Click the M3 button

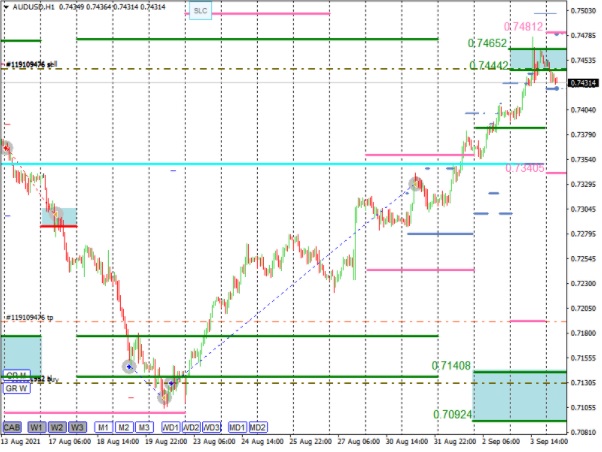[144, 426]
